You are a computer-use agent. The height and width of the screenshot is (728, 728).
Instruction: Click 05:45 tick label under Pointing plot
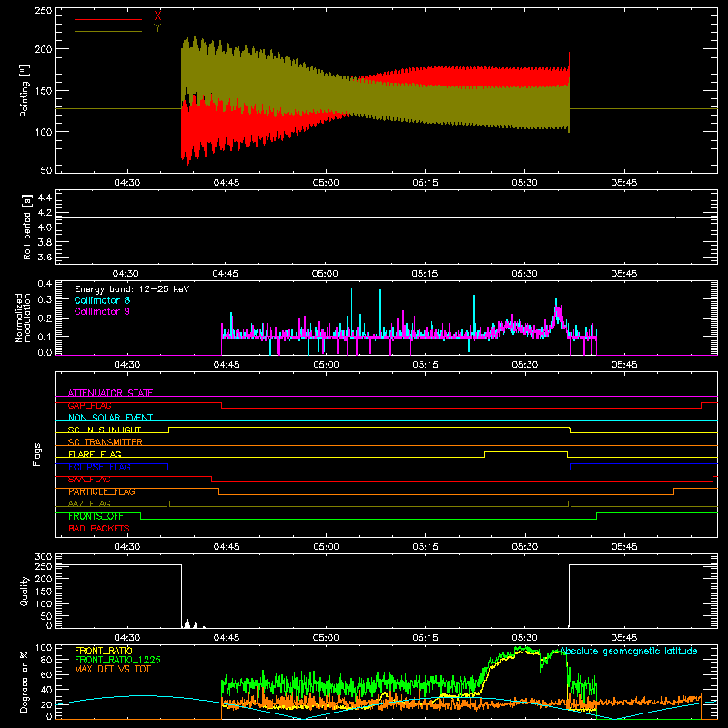click(624, 183)
